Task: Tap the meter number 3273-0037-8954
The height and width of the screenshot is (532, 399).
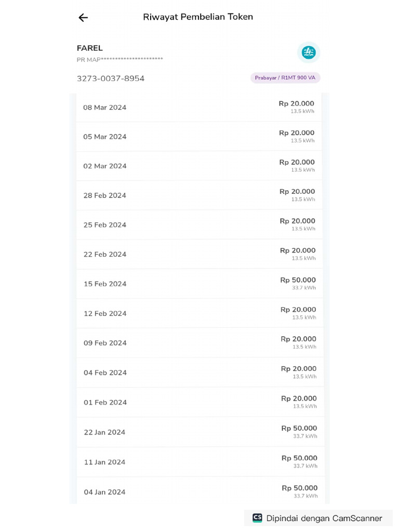Action: coord(111,78)
